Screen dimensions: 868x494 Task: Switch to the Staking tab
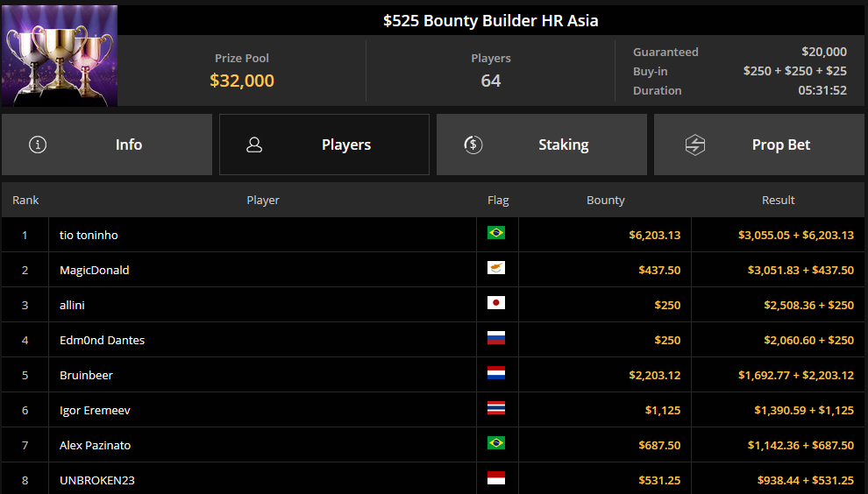tap(541, 145)
